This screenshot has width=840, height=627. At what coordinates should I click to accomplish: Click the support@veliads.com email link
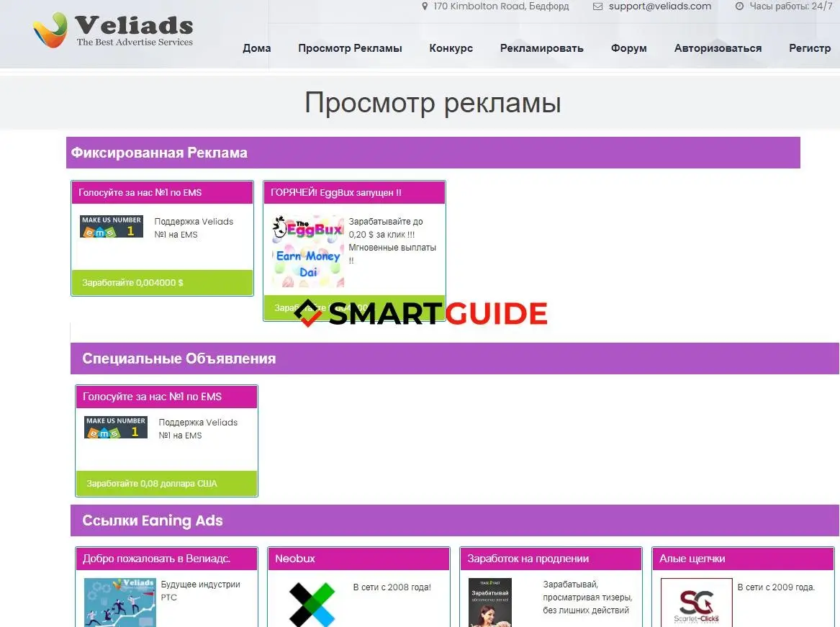point(659,6)
